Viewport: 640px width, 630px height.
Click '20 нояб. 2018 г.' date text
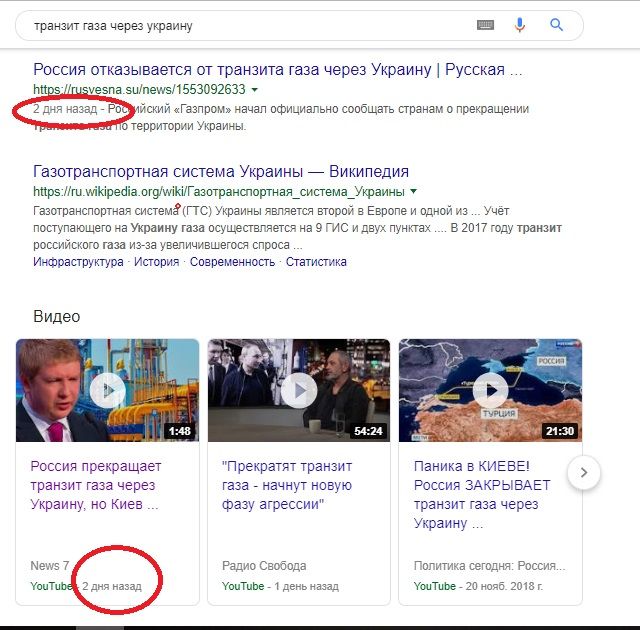pyautogui.click(x=504, y=586)
